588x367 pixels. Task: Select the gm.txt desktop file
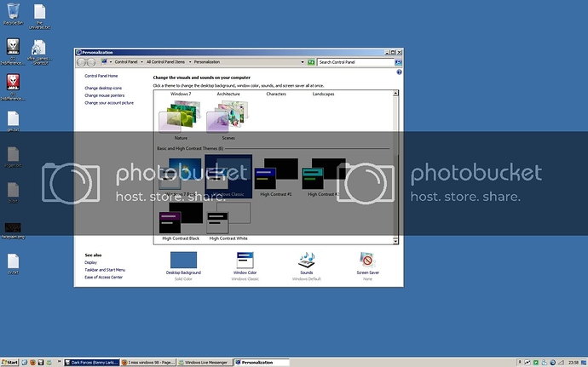click(x=13, y=119)
